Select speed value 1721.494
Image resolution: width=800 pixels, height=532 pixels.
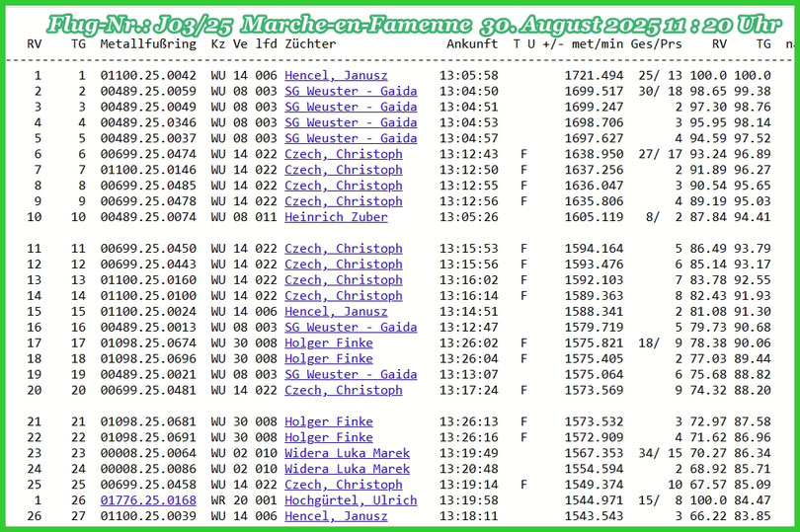tap(594, 75)
